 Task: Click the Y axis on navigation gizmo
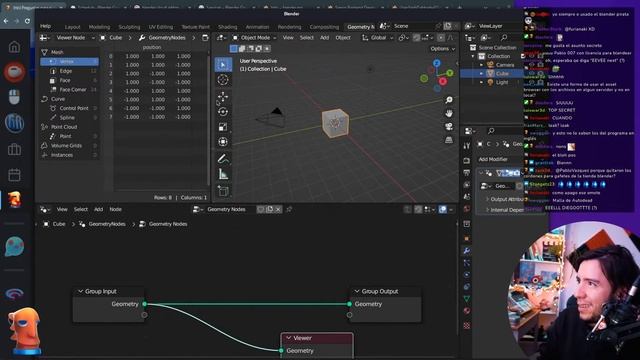click(449, 73)
